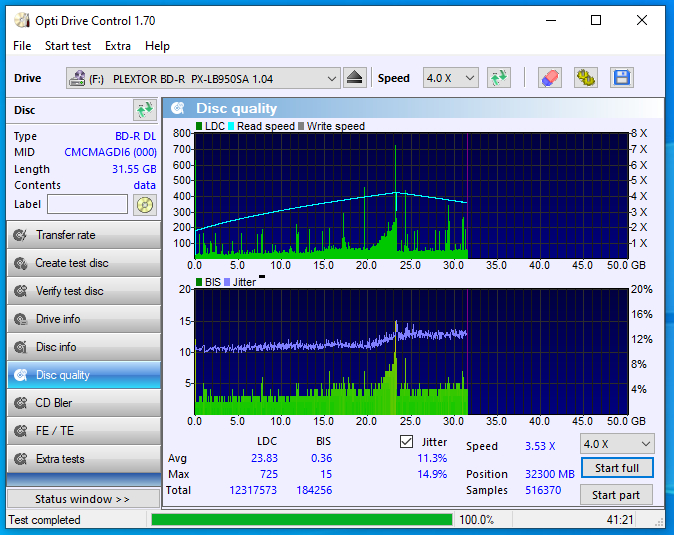The height and width of the screenshot is (535, 674).
Task: Click the green BIS legend swatch
Action: pos(199,282)
